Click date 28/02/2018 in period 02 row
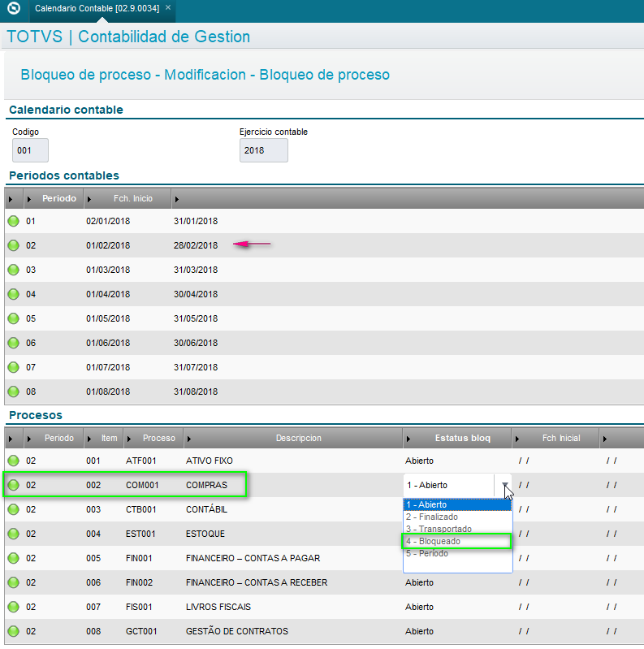644x649 pixels. coord(196,245)
